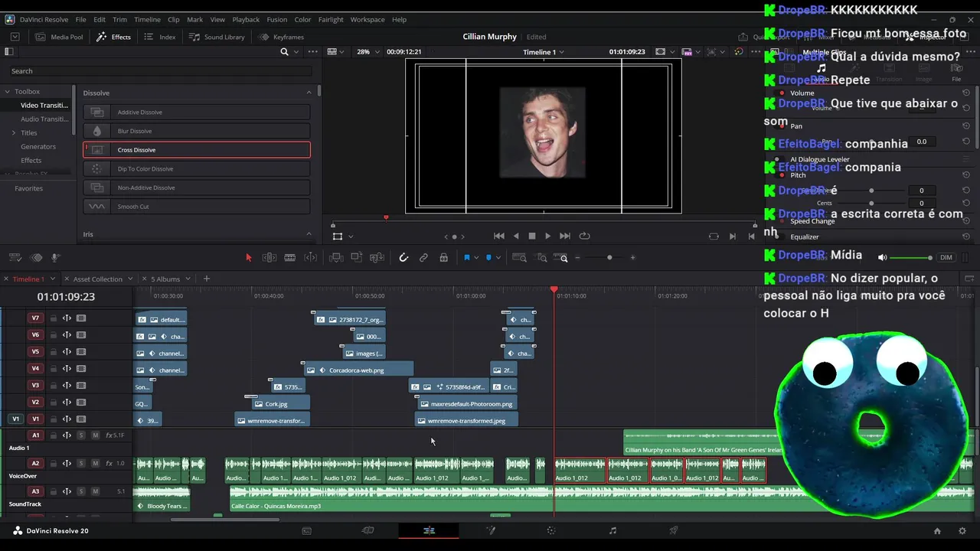Viewport: 980px width, 551px height.
Task: Toggle linked selection chain icon
Action: pyautogui.click(x=423, y=258)
